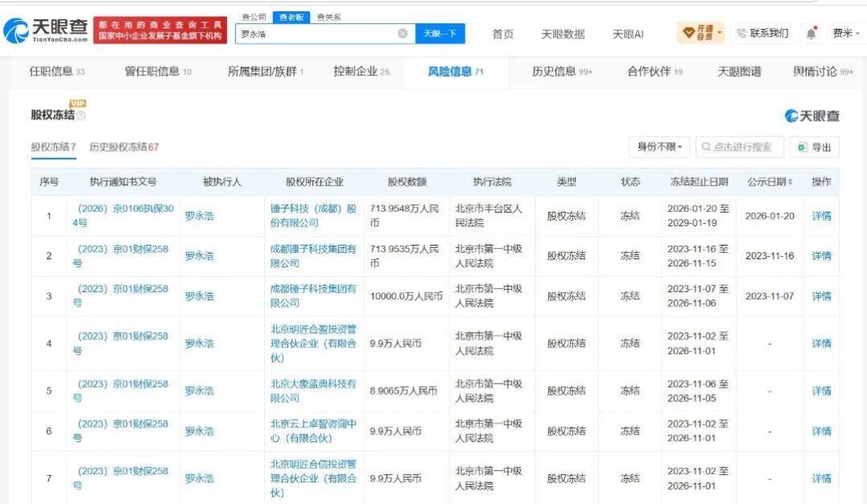Clear the search box with the X icon
The width and height of the screenshot is (867, 504).
[403, 34]
